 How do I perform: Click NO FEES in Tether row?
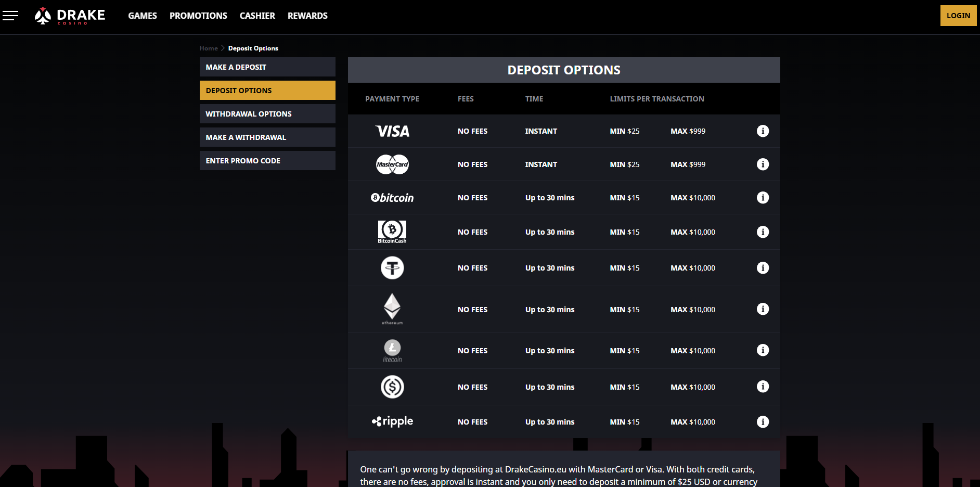(472, 268)
